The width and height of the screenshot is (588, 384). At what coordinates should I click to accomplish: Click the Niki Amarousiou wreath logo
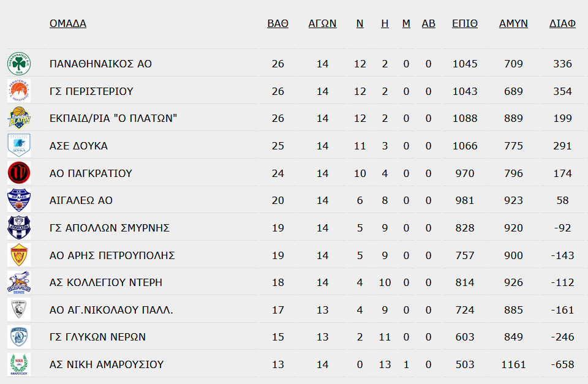pos(19,364)
